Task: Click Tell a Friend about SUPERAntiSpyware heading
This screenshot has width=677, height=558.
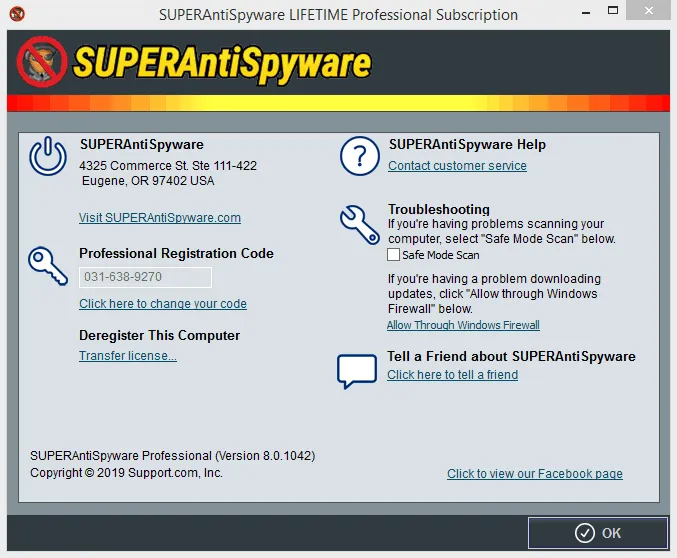Action: pyautogui.click(x=511, y=356)
